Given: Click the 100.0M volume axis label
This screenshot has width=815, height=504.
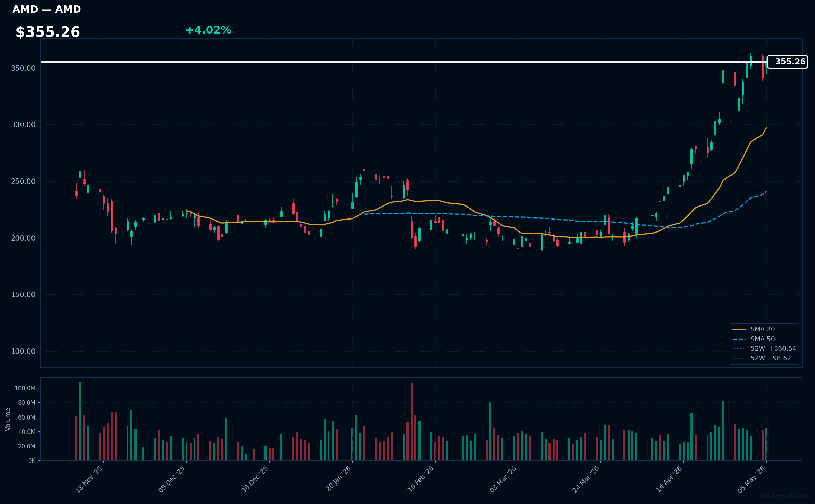Looking at the screenshot, I should (x=25, y=388).
